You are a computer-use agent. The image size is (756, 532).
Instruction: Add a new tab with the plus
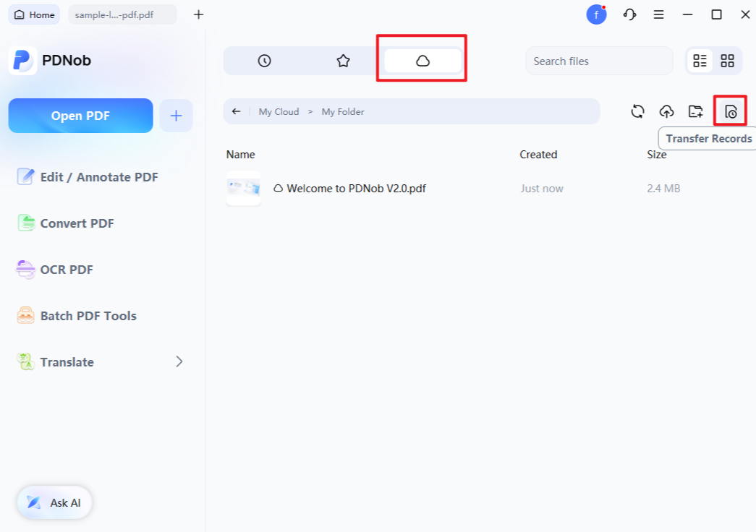tap(198, 15)
